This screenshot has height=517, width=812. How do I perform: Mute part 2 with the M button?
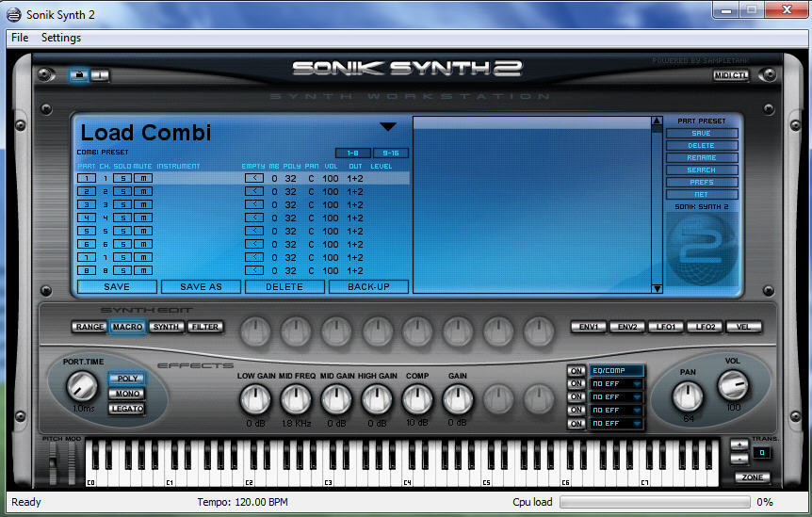pyautogui.click(x=142, y=191)
